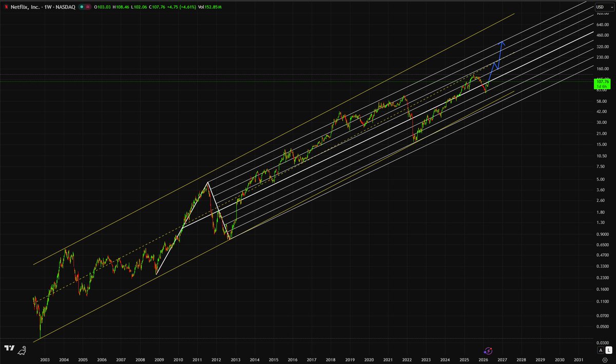Click the green market status dot icon
The width and height of the screenshot is (616, 364).
point(81,7)
